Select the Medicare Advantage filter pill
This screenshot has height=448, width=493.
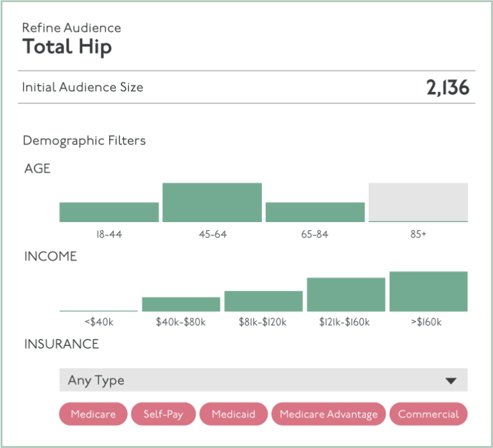pyautogui.click(x=329, y=414)
